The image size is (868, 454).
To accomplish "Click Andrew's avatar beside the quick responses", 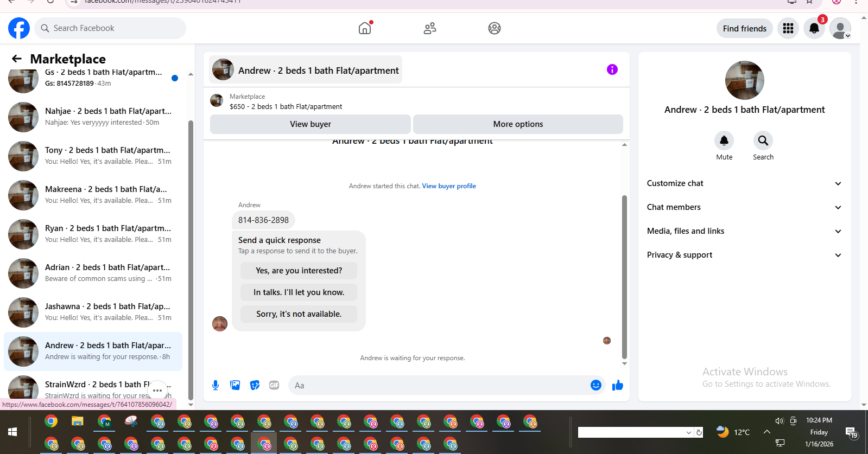I will (x=220, y=324).
